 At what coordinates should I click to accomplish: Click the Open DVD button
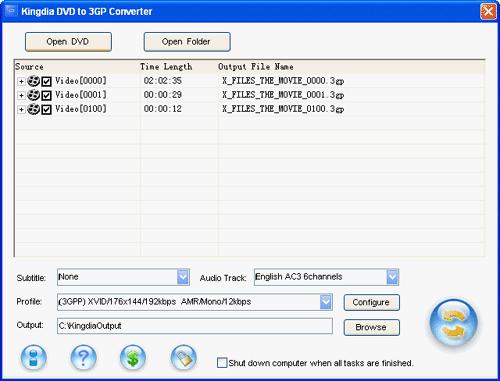click(x=68, y=42)
